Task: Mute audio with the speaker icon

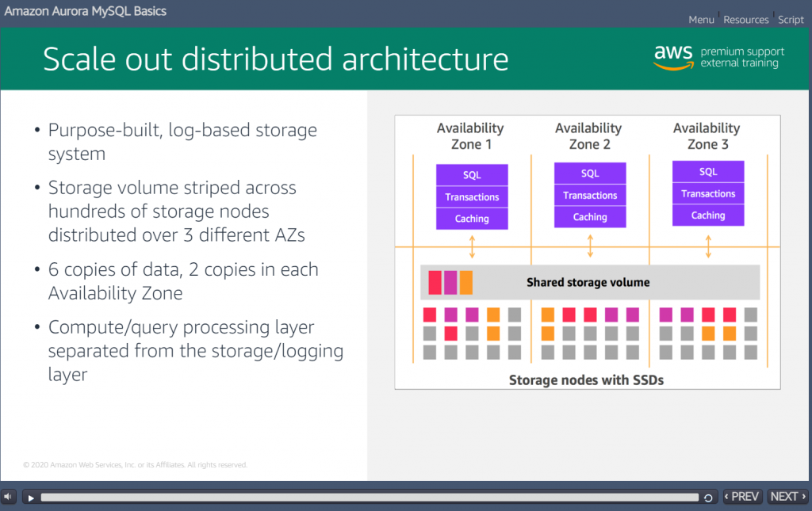Action: coord(9,497)
